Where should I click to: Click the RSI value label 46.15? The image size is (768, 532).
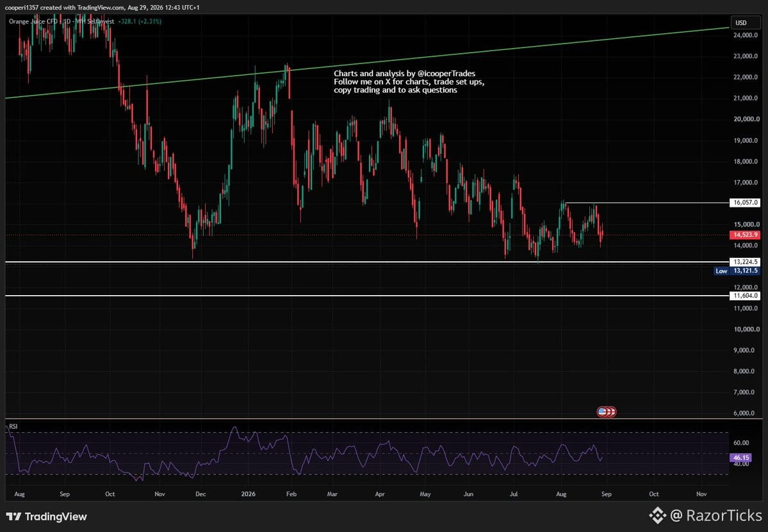(740, 458)
